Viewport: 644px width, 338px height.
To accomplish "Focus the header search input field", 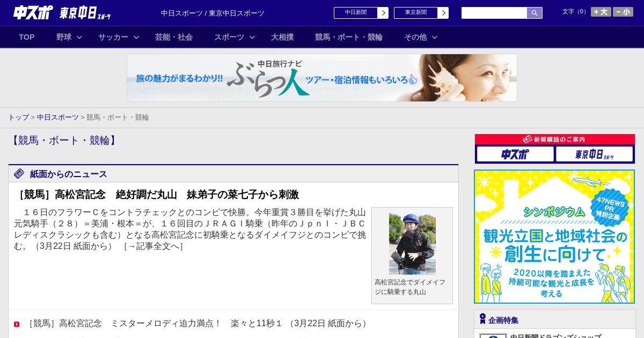I will point(494,13).
